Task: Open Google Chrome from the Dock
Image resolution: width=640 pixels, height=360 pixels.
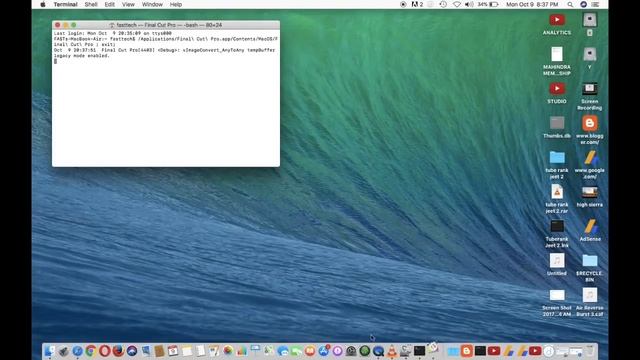Action: tap(91, 351)
